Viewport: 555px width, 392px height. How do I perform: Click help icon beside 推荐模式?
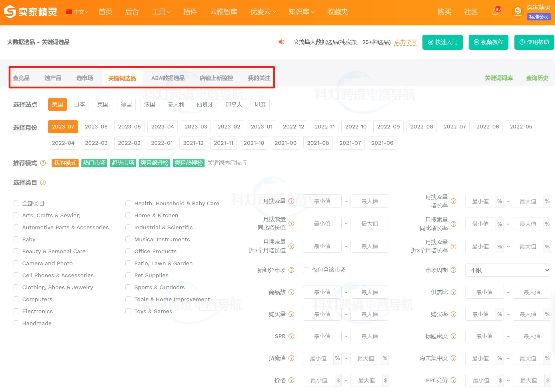click(43, 163)
